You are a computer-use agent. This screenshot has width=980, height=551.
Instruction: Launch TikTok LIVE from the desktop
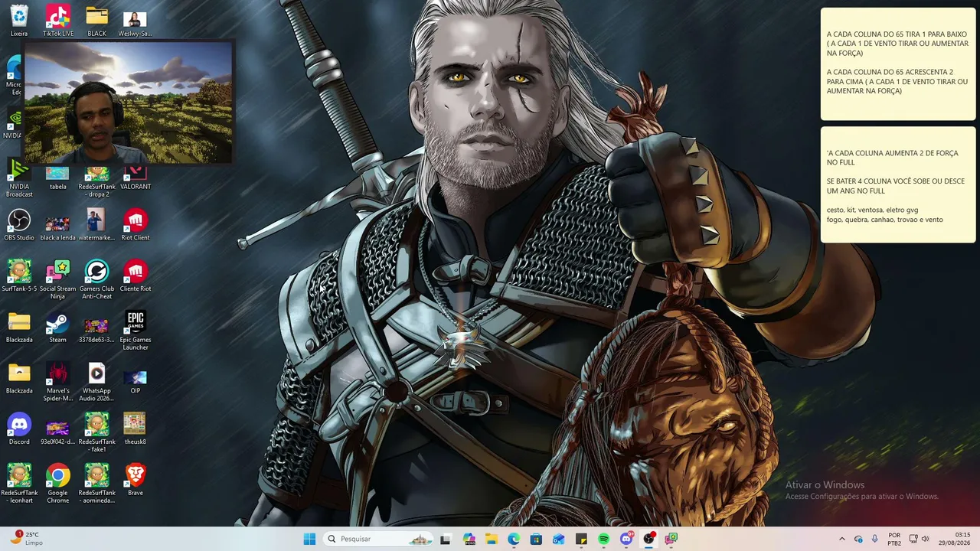click(58, 21)
